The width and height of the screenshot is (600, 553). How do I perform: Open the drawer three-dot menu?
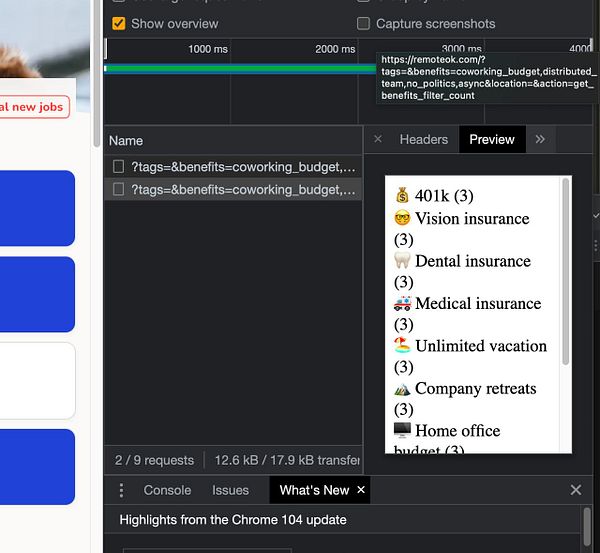pos(121,490)
